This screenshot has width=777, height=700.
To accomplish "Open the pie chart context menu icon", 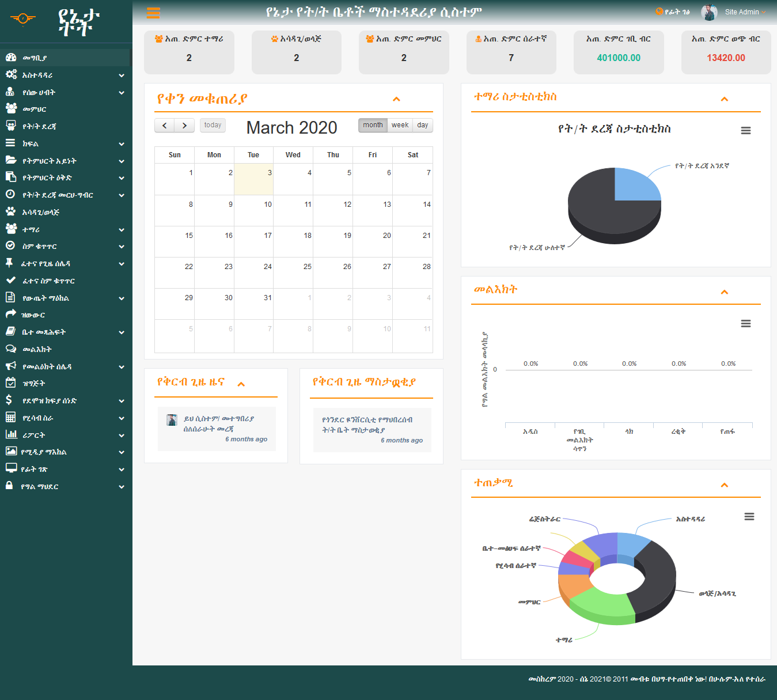I will (745, 131).
